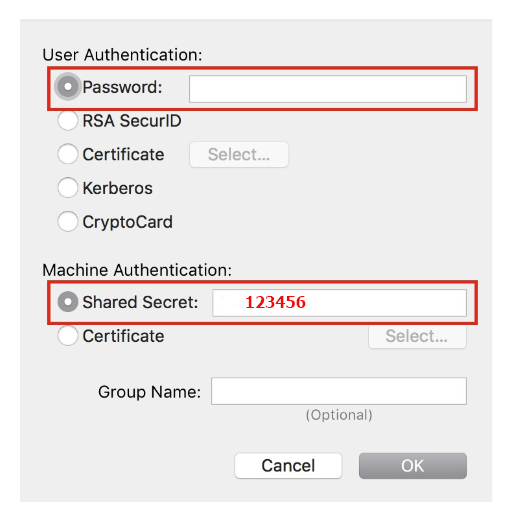This screenshot has height=521, width=521.
Task: Click the RSA SecurID label text
Action: click(132, 121)
